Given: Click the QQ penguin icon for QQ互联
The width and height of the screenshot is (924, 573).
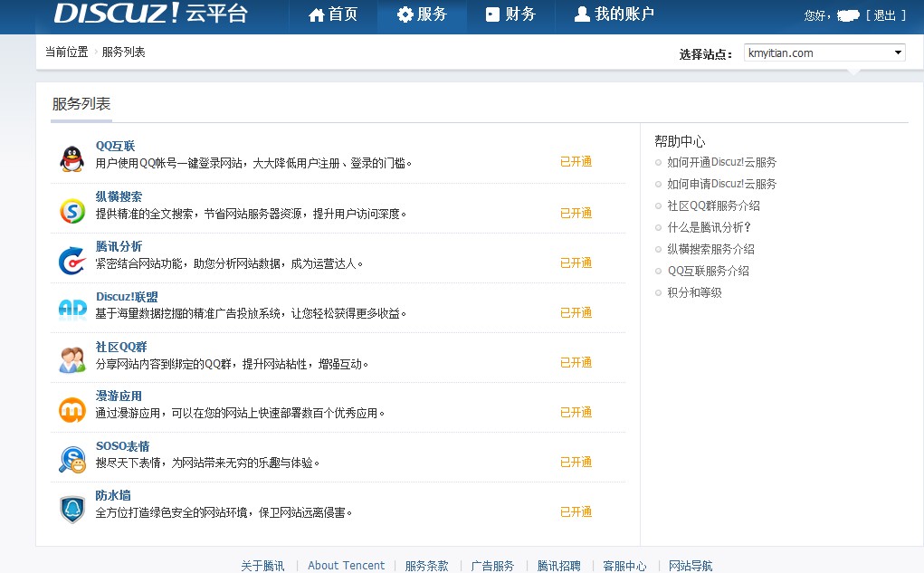Looking at the screenshot, I should click(71, 158).
